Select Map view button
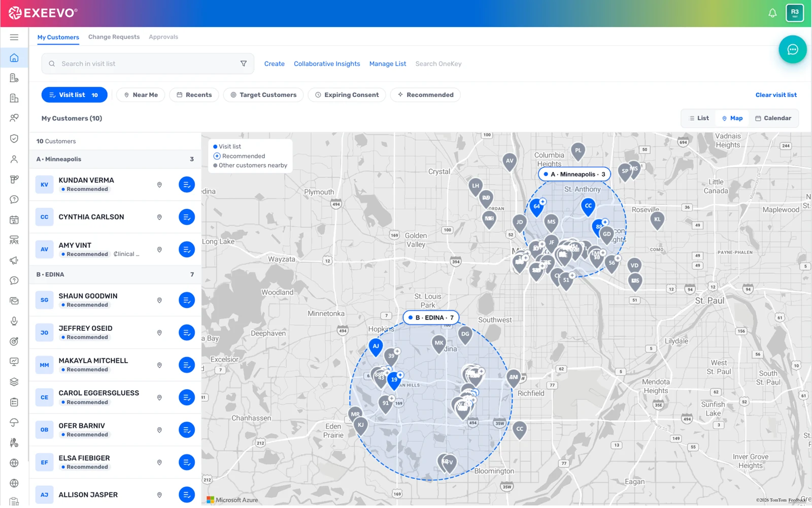This screenshot has height=508, width=812. point(732,118)
